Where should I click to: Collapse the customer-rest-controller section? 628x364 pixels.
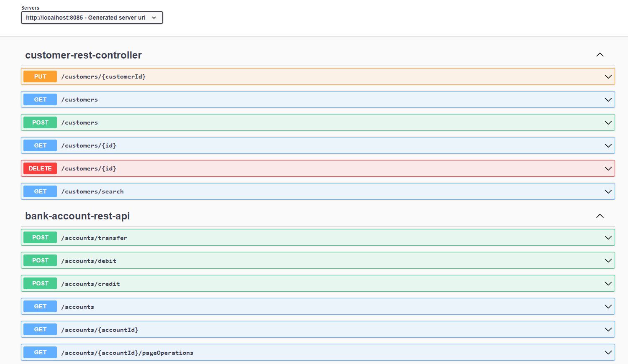click(x=600, y=55)
